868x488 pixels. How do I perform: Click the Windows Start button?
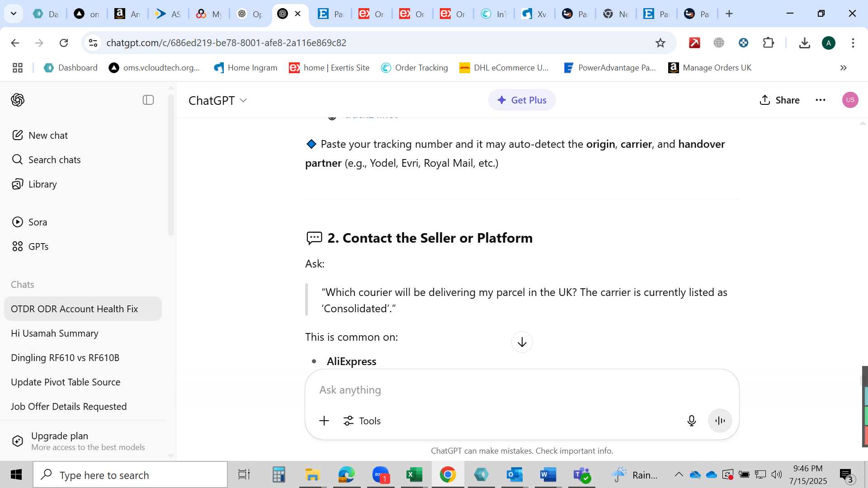[16, 475]
